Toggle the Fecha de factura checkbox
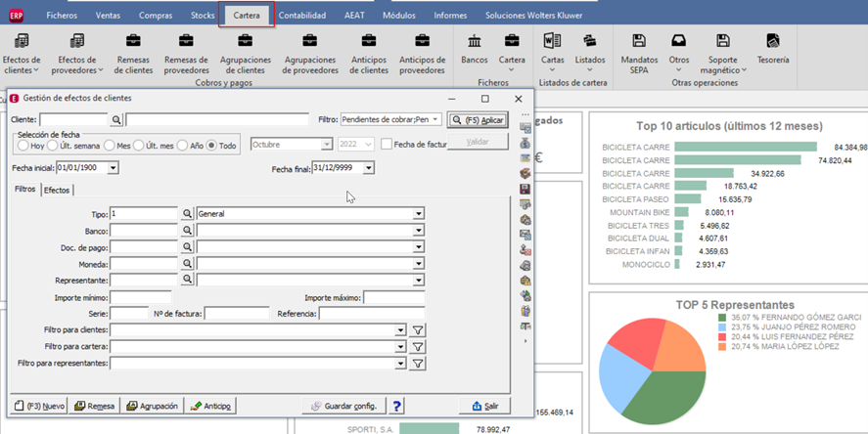Viewport: 868px width, 434px height. pyautogui.click(x=387, y=145)
